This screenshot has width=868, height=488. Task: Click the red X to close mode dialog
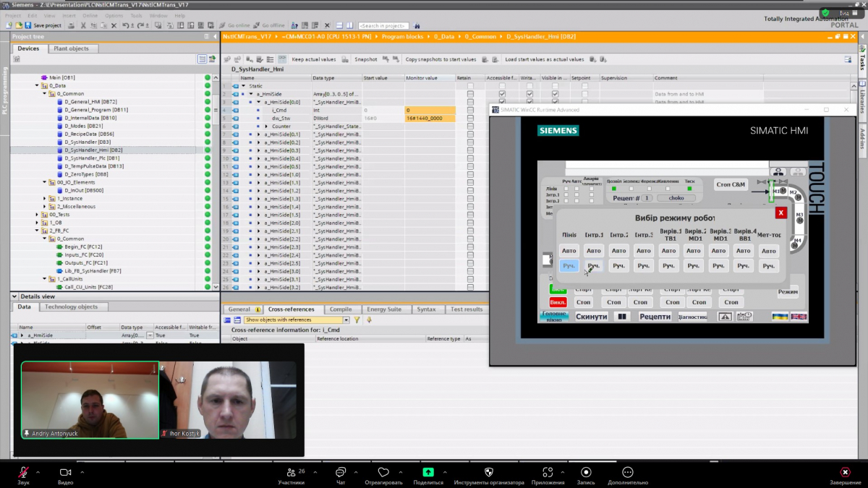click(x=780, y=213)
